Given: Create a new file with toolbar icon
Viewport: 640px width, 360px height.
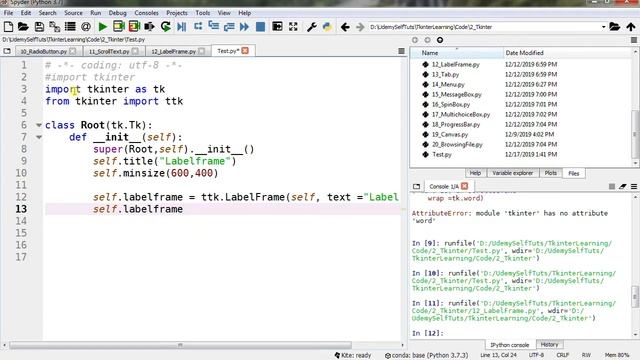Looking at the screenshot, I should (8, 27).
